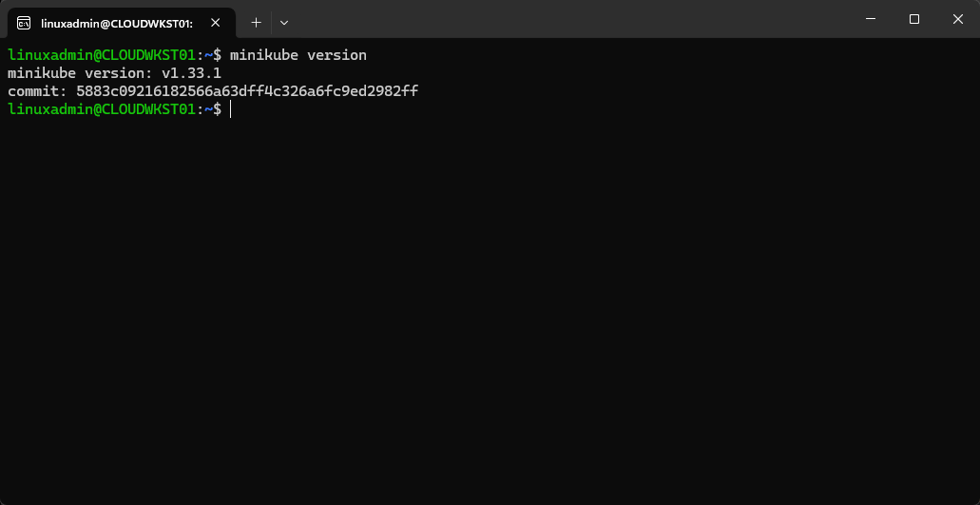Close the terminal window
Image resolution: width=980 pixels, height=505 pixels.
tap(957, 19)
